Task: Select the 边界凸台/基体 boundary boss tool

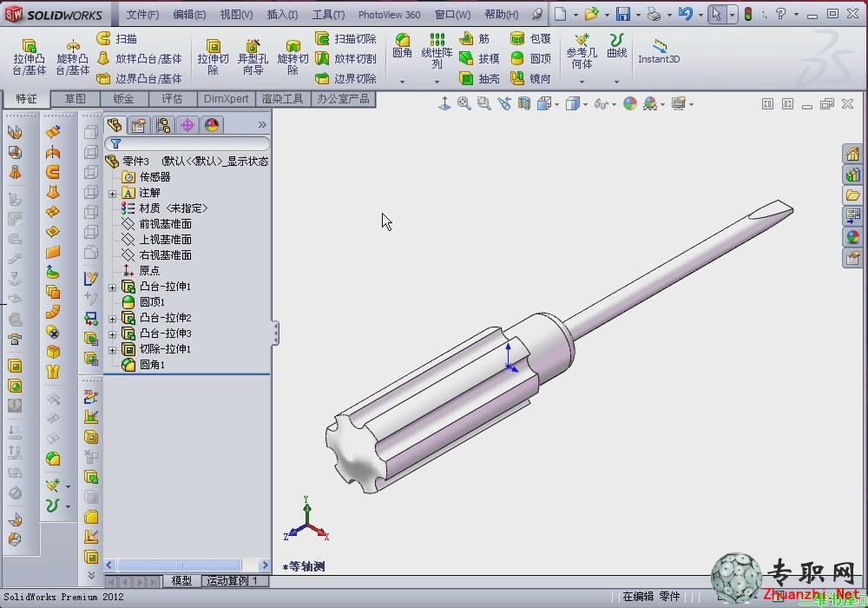Action: click(140, 79)
